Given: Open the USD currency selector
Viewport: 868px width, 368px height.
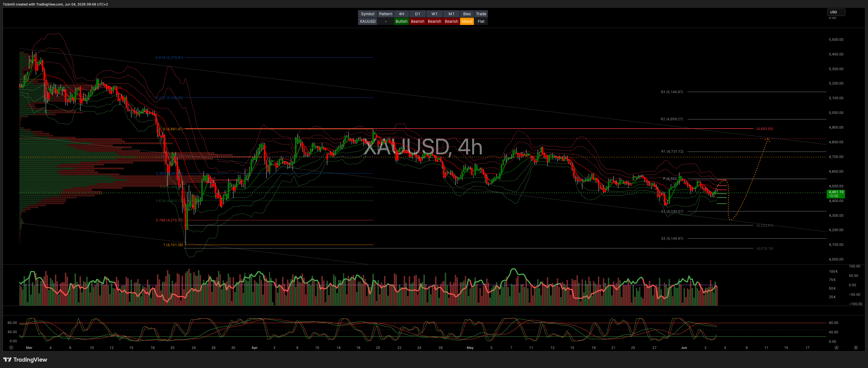Looking at the screenshot, I should point(836,12).
